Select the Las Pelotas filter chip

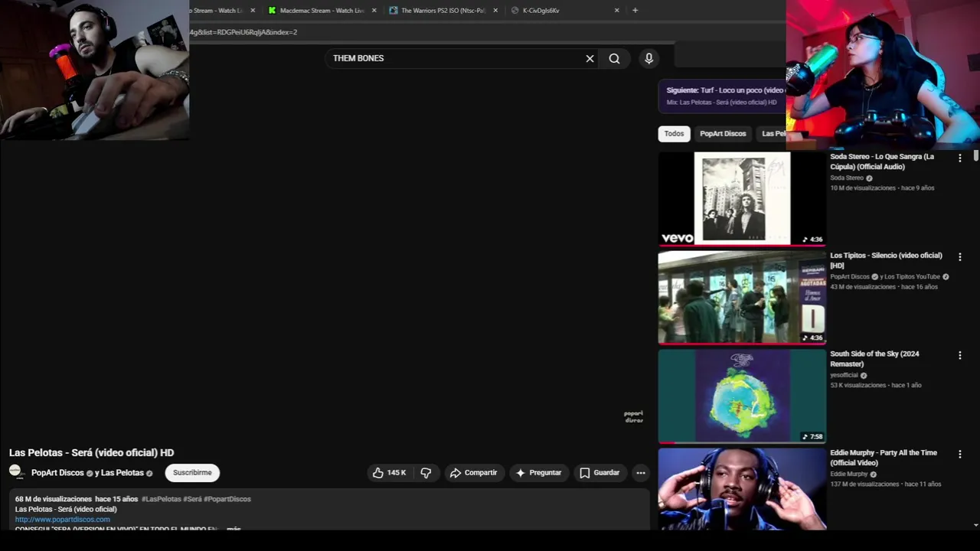tap(773, 133)
